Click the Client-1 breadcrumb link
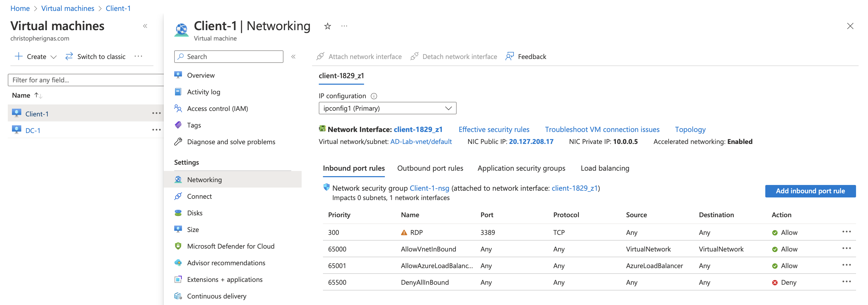The image size is (868, 305). [x=118, y=8]
